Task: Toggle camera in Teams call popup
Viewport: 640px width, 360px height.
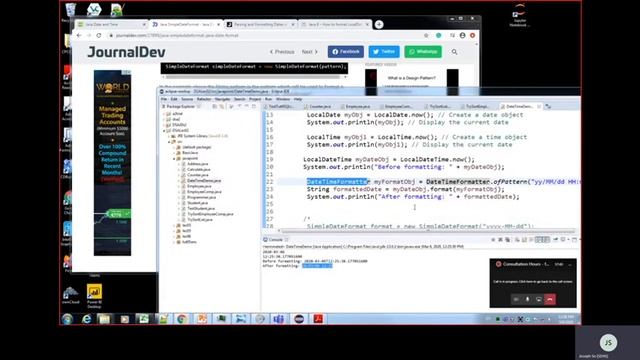Action: [516, 299]
